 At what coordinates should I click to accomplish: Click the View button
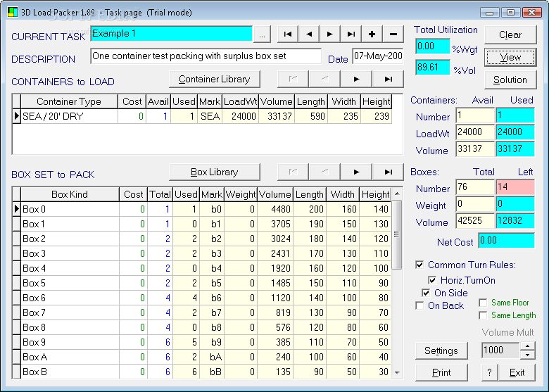pos(510,57)
